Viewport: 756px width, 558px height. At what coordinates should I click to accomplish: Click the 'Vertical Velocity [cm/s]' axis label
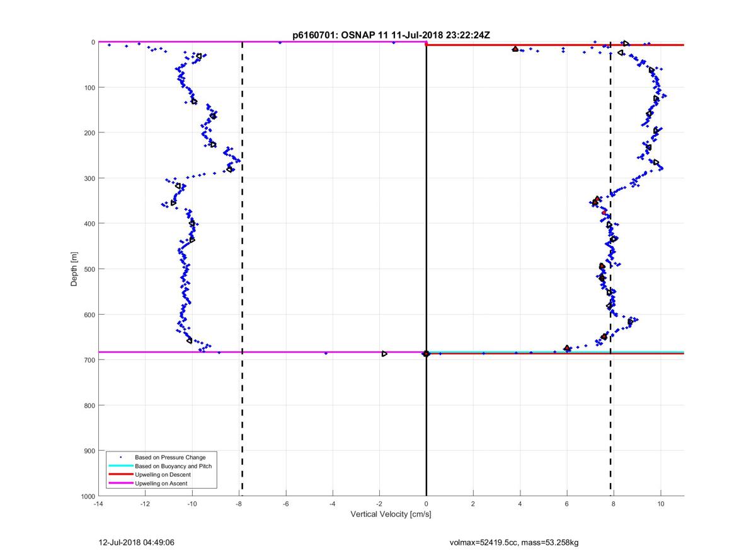point(391,514)
